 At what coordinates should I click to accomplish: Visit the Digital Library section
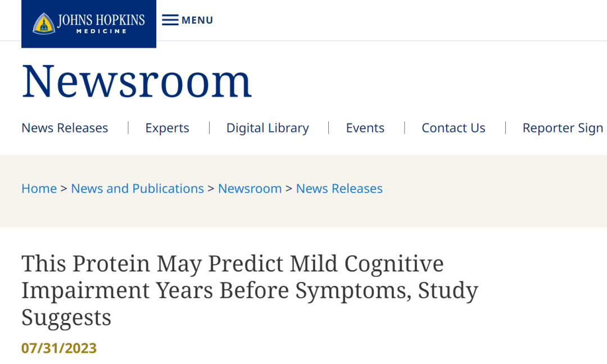pos(268,128)
